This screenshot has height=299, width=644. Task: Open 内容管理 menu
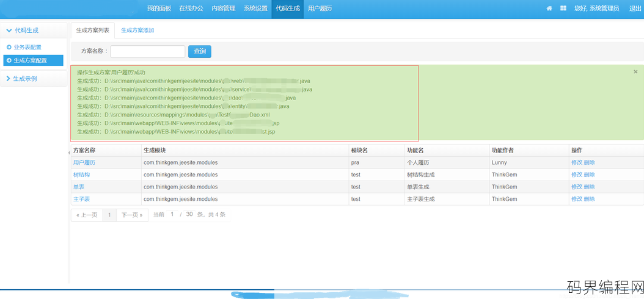click(224, 8)
